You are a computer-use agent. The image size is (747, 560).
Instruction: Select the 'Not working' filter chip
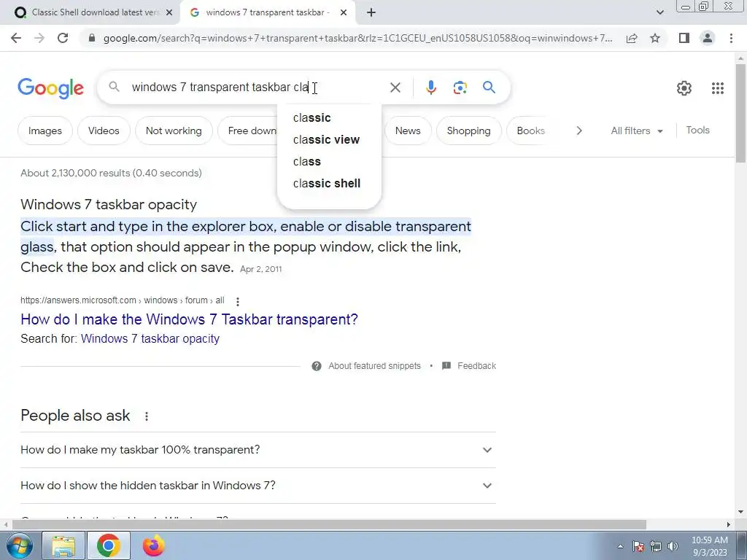pos(174,131)
